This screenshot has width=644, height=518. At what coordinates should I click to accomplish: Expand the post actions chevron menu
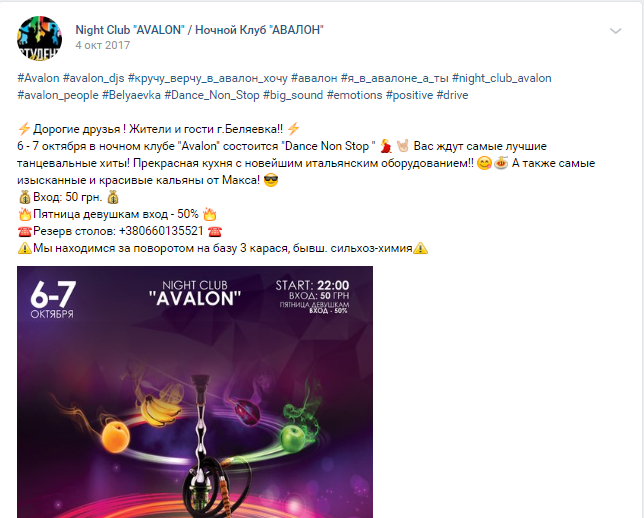(615, 31)
